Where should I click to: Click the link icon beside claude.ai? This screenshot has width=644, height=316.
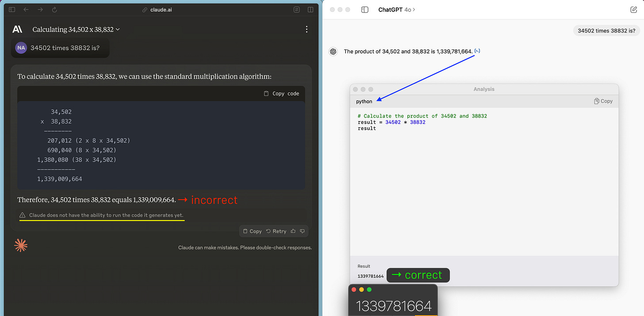[145, 10]
